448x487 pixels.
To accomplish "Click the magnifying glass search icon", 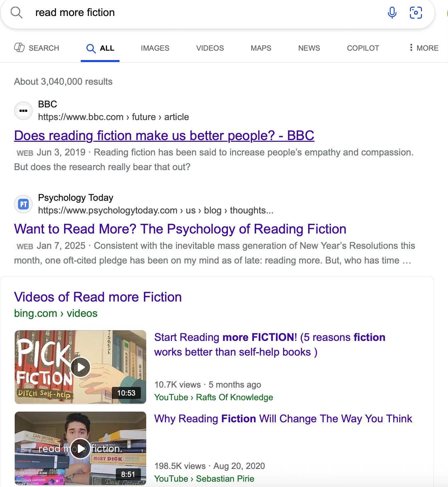I will point(16,13).
